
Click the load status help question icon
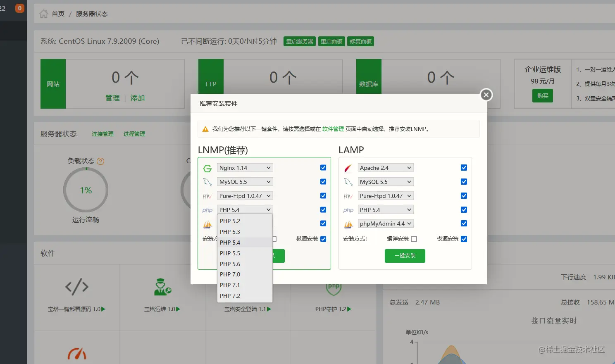(x=100, y=161)
